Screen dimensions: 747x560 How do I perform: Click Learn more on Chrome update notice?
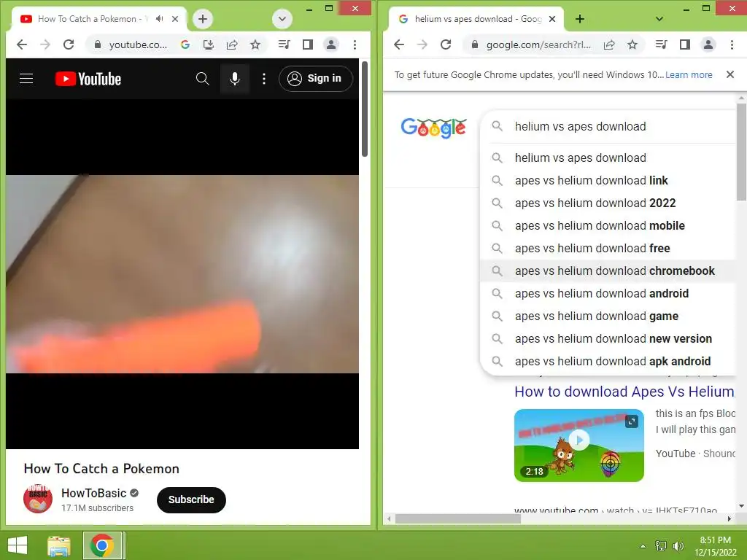pos(689,75)
